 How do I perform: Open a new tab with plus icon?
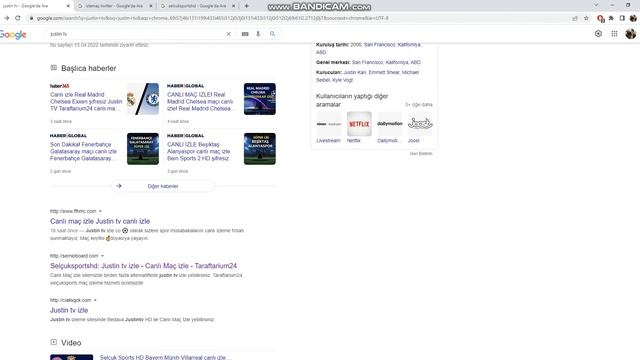click(x=247, y=6)
